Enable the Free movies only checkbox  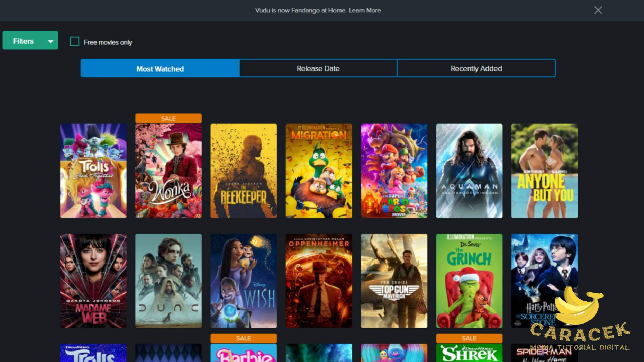click(x=74, y=42)
